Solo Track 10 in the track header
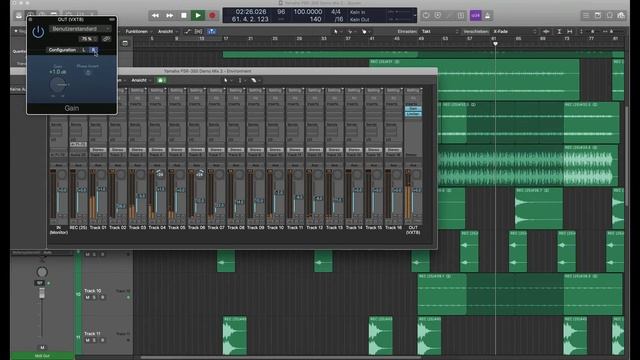 (95, 298)
